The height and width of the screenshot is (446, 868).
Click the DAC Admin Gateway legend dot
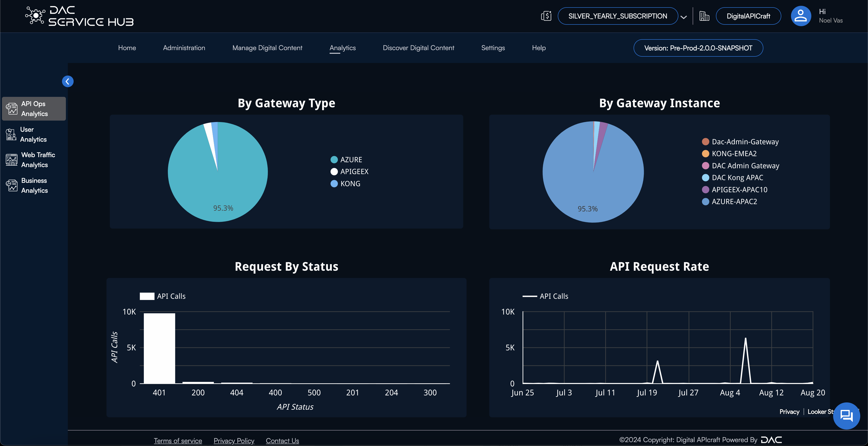(x=705, y=165)
